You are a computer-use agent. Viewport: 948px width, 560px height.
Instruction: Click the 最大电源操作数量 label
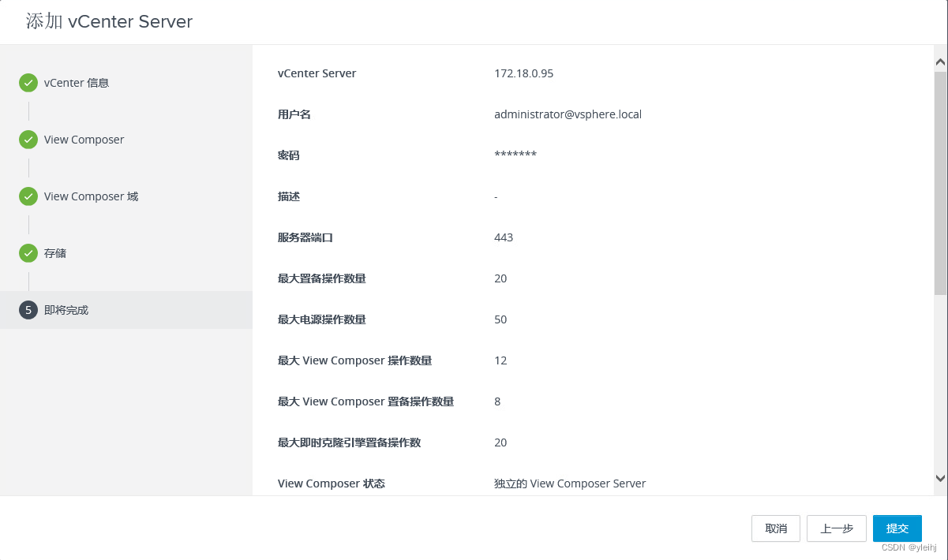pyautogui.click(x=322, y=319)
